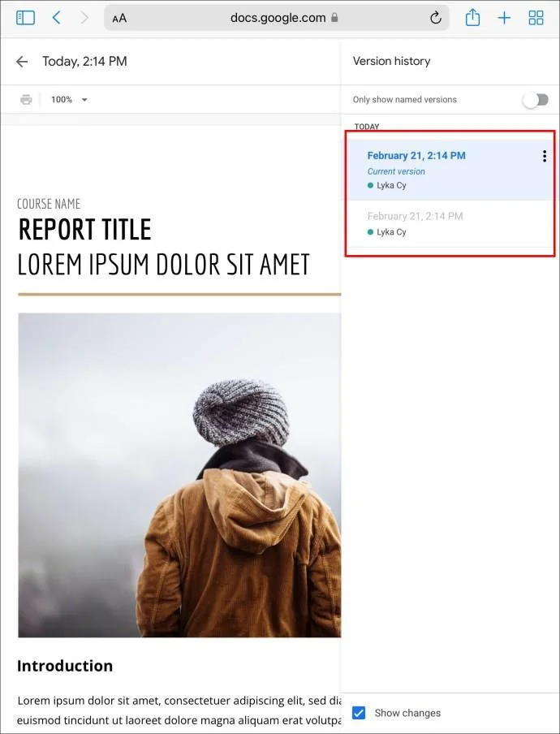Show the tab overview grid

pyautogui.click(x=536, y=18)
